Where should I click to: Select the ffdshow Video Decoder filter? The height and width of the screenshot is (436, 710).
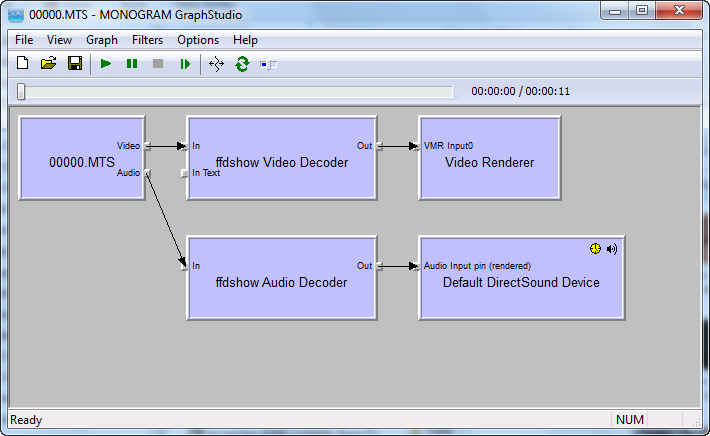[x=282, y=158]
